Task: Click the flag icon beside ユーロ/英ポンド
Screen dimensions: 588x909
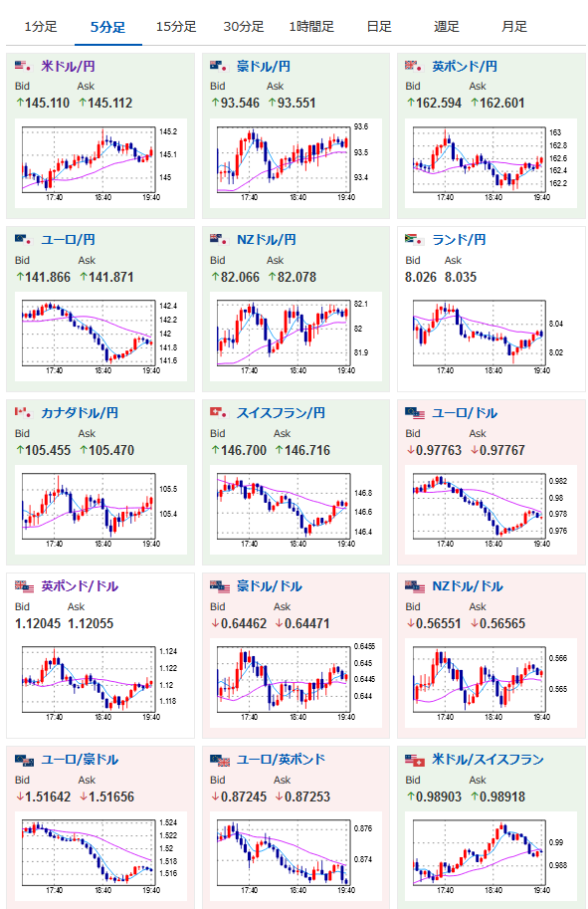Action: pyautogui.click(x=220, y=760)
